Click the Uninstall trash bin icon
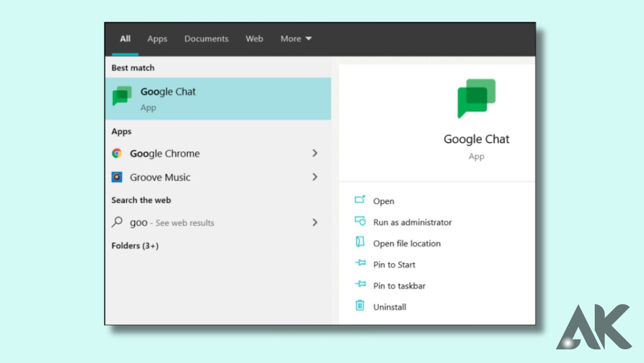The height and width of the screenshot is (363, 644). pyautogui.click(x=360, y=306)
